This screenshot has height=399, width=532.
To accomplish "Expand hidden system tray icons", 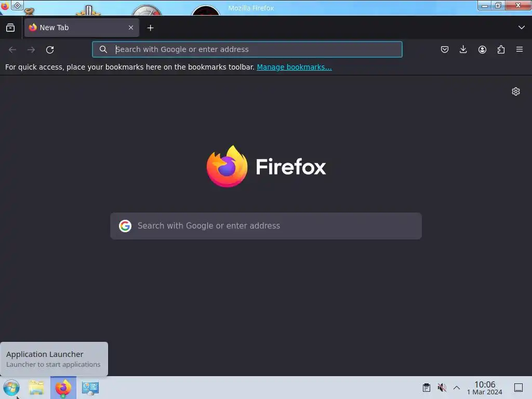I will tap(457, 388).
